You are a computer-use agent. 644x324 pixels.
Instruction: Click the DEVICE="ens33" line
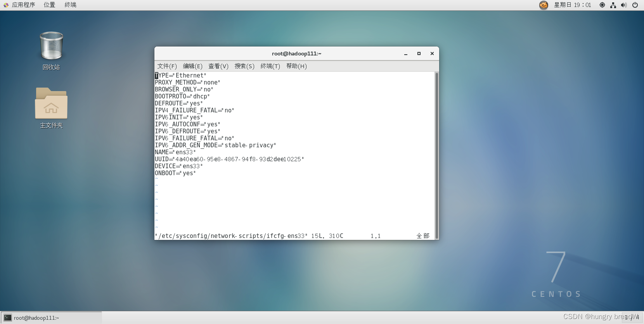point(179,166)
